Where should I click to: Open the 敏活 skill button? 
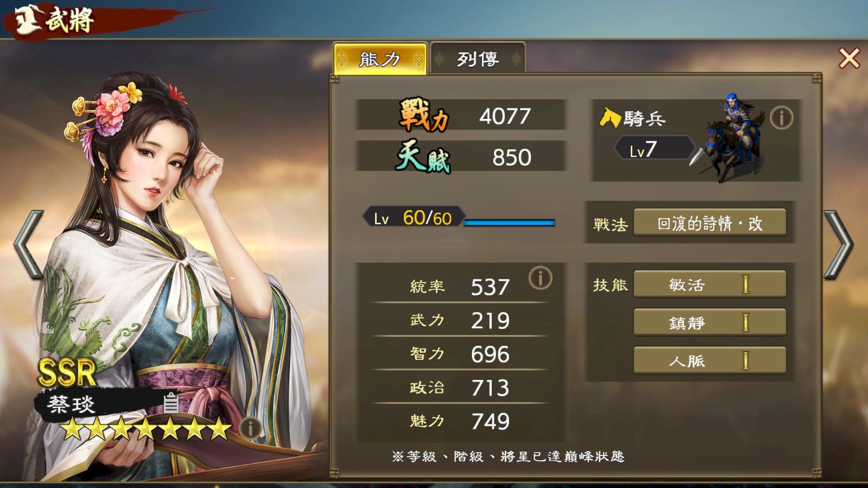710,284
